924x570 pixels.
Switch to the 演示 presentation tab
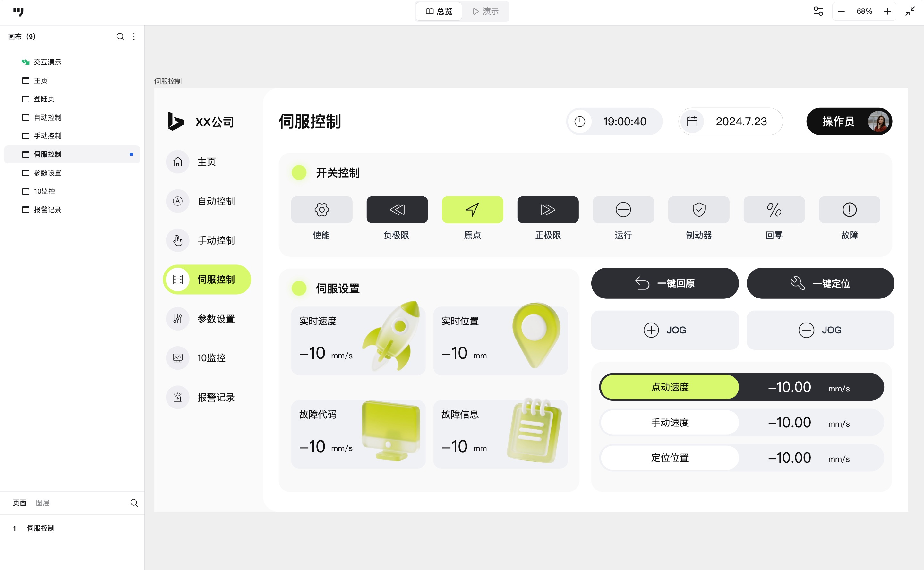tap(485, 11)
